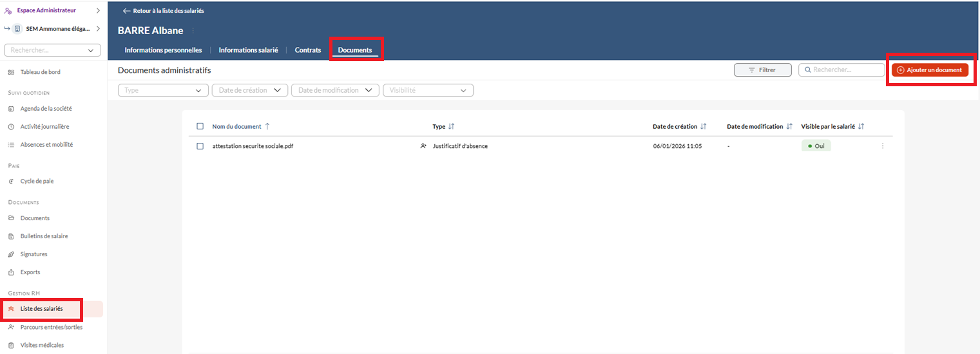Switch to the Contrats tab

[x=307, y=50]
